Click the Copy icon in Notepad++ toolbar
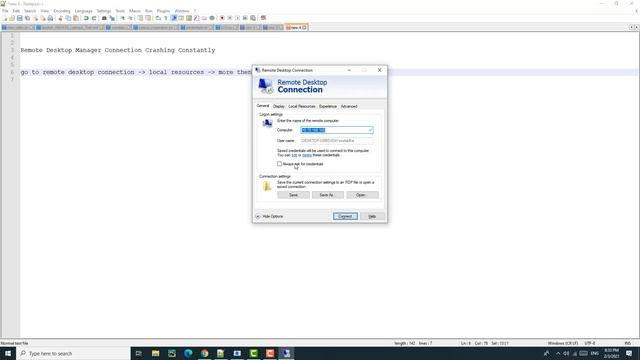Screen dimensions: 640x360 [x=68, y=18]
